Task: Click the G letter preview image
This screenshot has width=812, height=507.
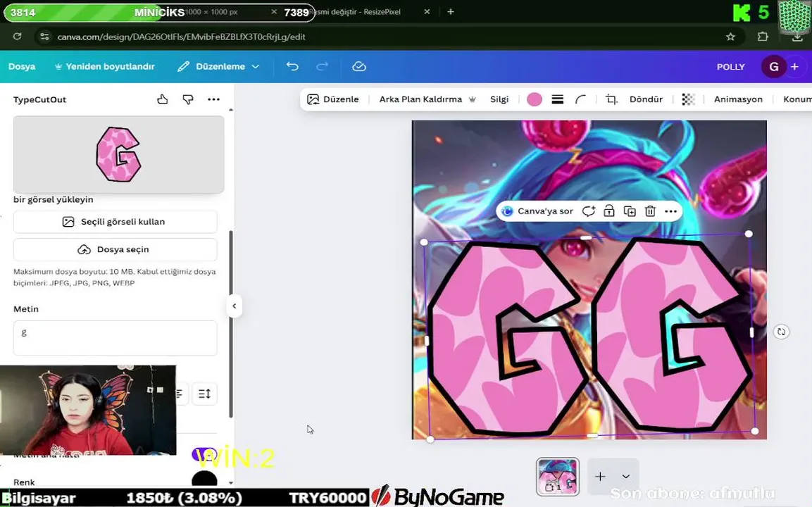Action: (118, 154)
